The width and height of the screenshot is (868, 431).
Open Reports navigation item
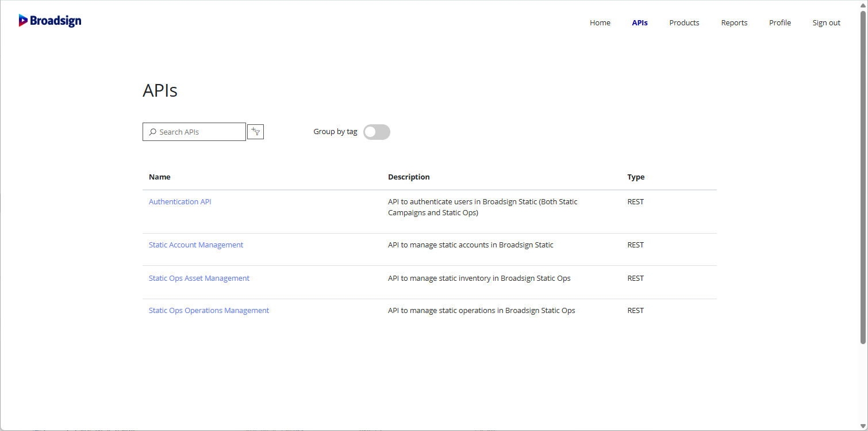734,23
